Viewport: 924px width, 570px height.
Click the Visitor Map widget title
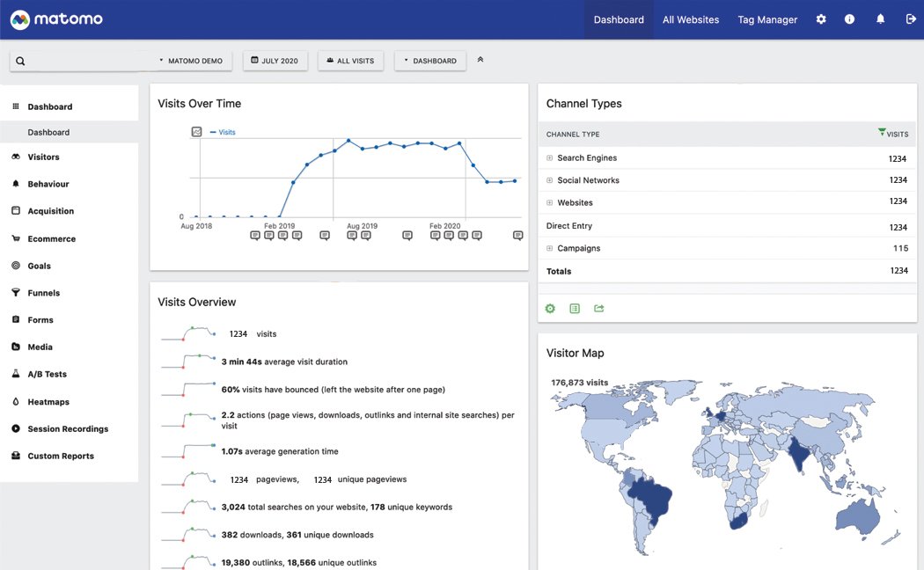[575, 354]
